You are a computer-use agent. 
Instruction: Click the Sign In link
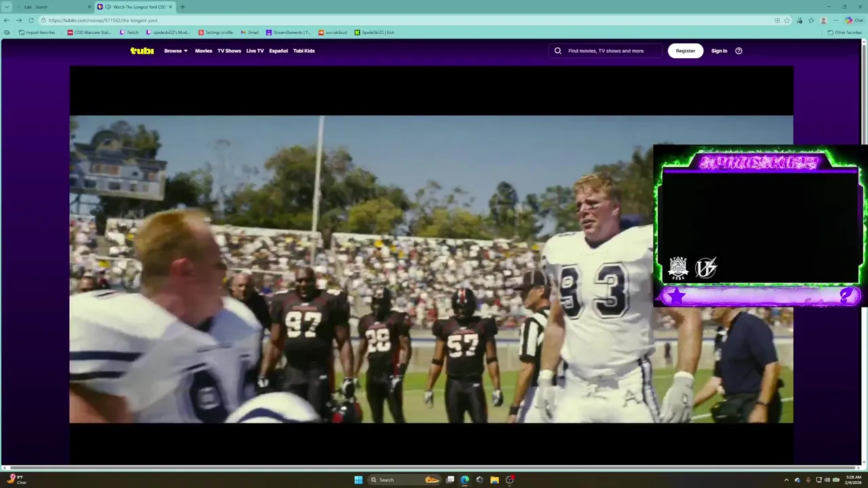pos(719,51)
